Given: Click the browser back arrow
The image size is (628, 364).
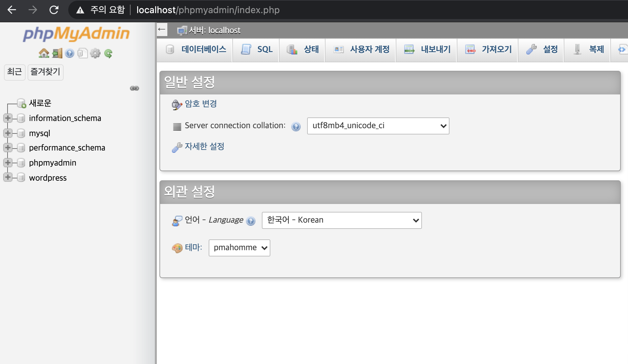Looking at the screenshot, I should coord(12,10).
